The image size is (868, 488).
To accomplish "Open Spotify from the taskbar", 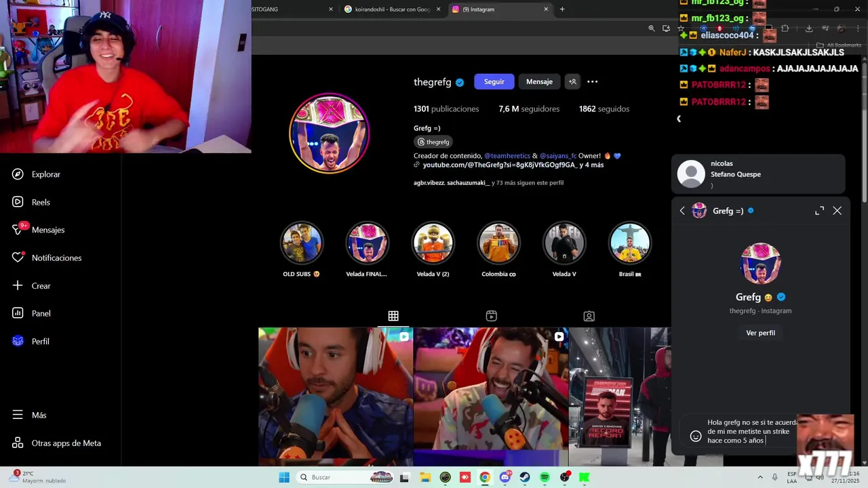I will [545, 477].
